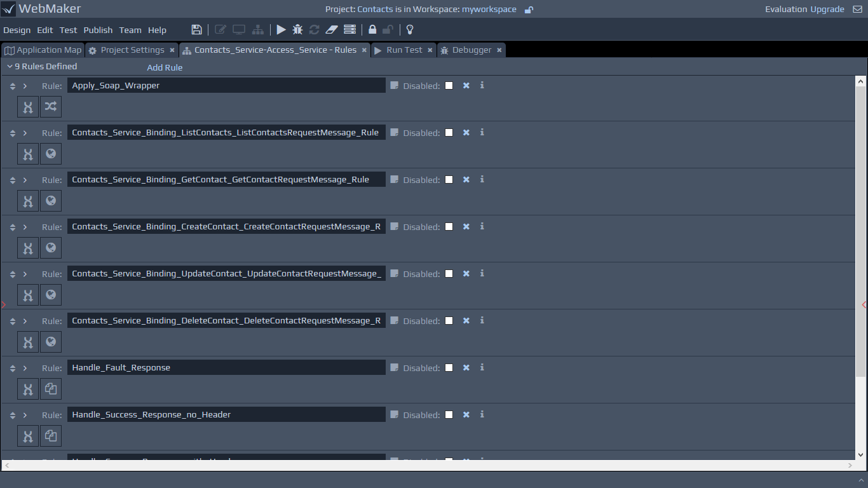Toggle Disabled checkbox for GetContact rule
This screenshot has height=488, width=868.
(449, 180)
